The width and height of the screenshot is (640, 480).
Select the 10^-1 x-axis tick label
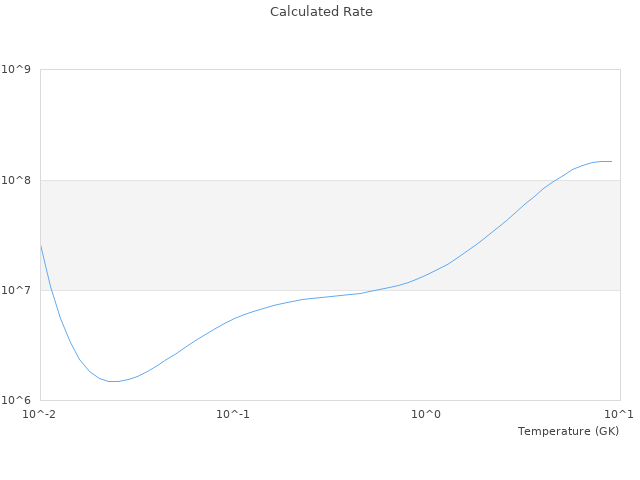click(x=233, y=414)
